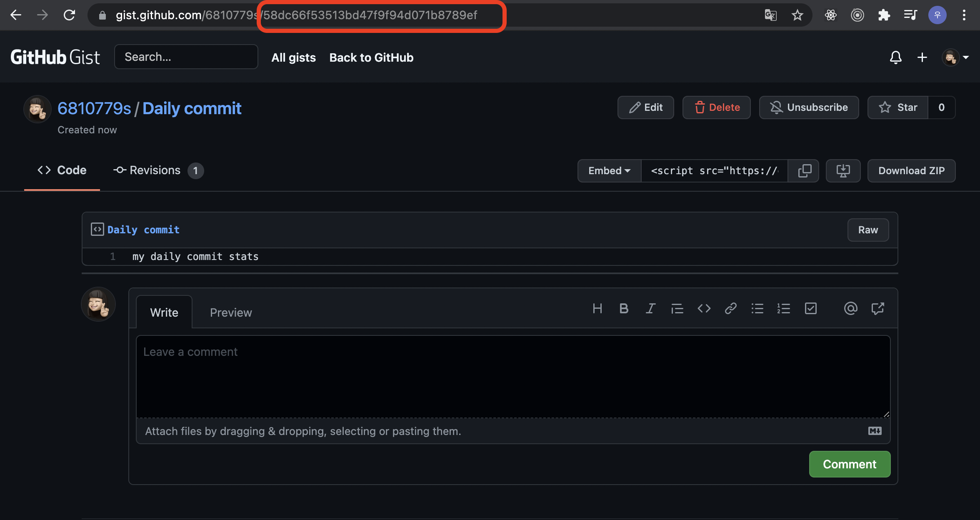Open the plus new-gist menu
This screenshot has width=980, height=520.
[922, 57]
